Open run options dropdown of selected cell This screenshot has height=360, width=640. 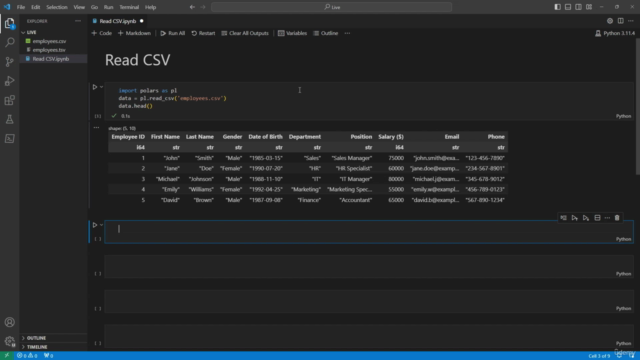coord(102,225)
